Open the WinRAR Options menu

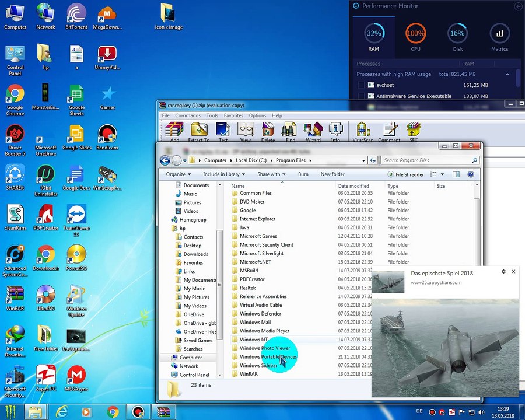pos(257,116)
